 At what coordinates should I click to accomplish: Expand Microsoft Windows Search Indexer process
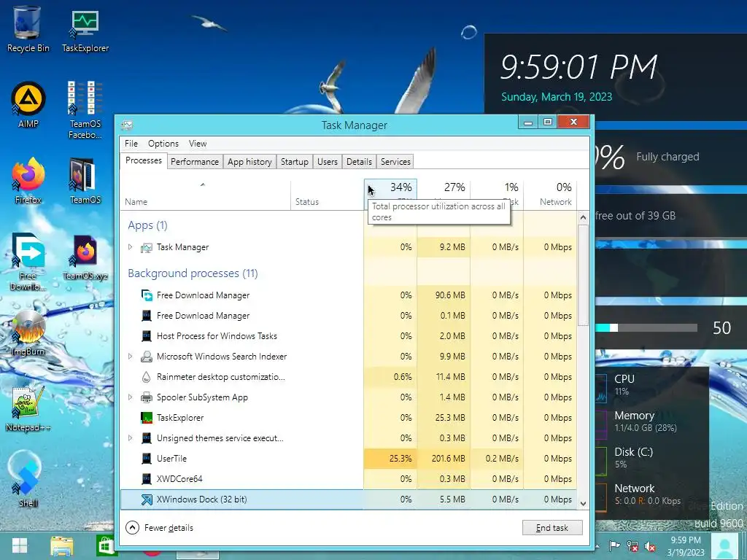point(130,356)
